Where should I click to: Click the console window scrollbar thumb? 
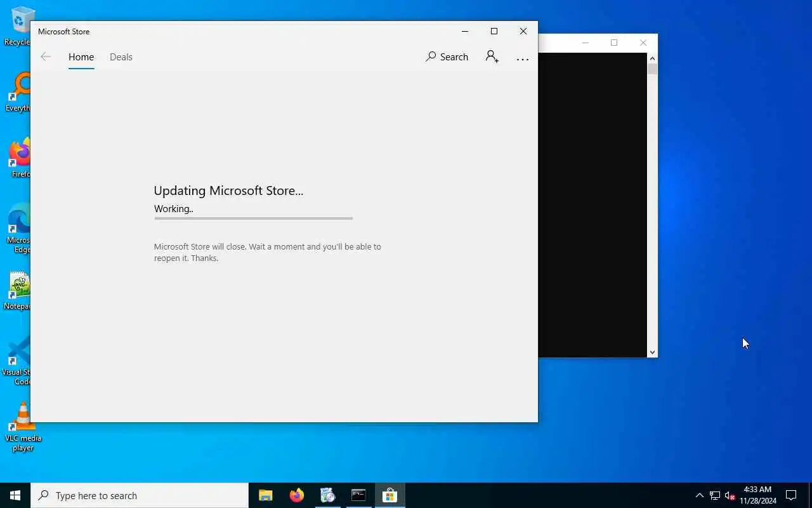coord(652,69)
